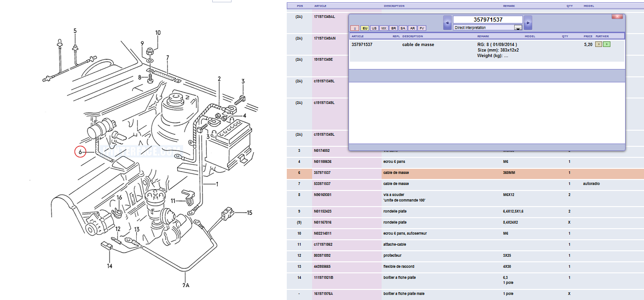Select the MX market toggle
Screen dimensions: 644x300
384,28
